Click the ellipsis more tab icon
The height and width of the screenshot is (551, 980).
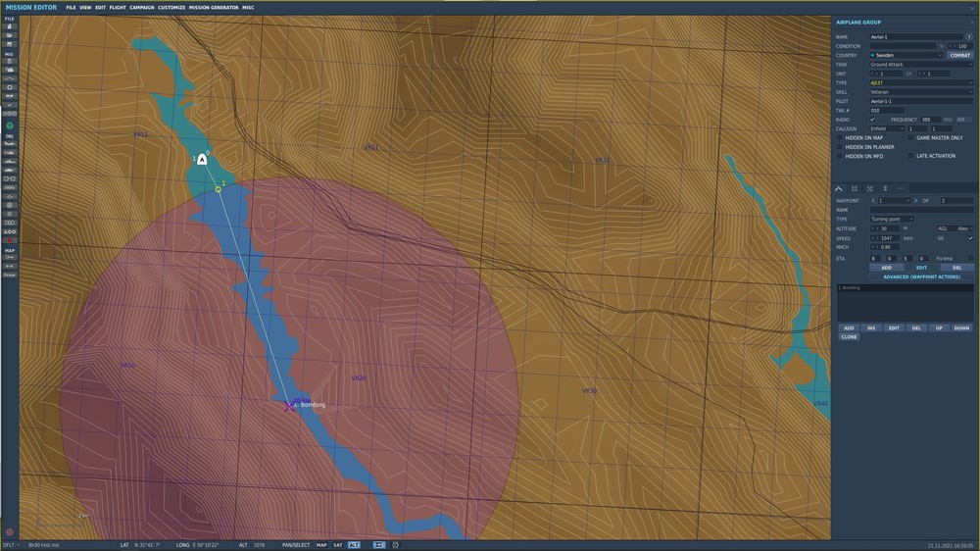[x=902, y=188]
